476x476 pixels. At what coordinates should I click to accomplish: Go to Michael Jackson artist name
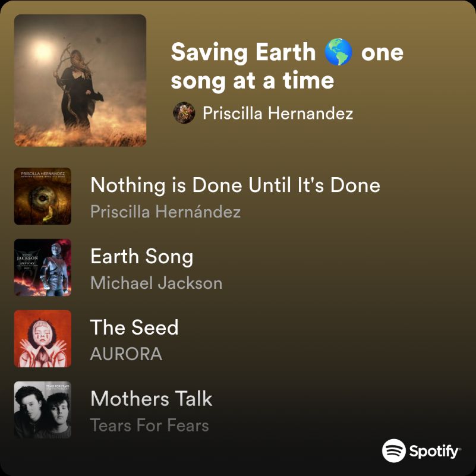[156, 283]
